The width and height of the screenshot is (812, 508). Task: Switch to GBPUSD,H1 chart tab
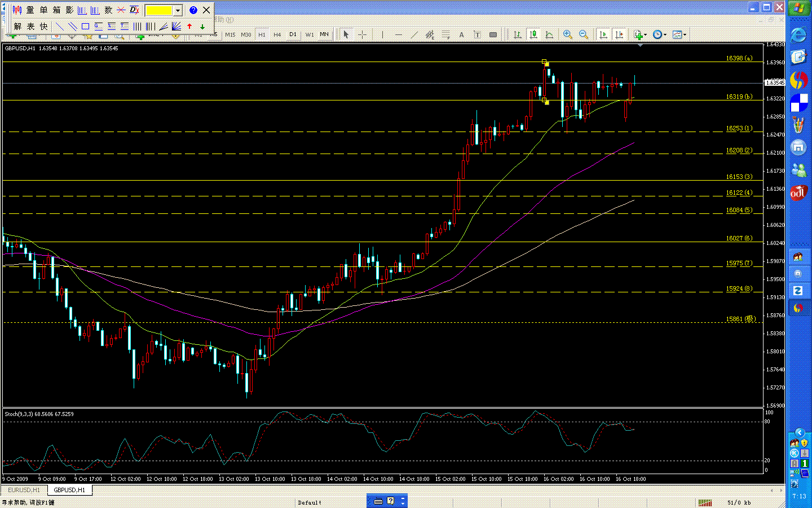coord(69,490)
